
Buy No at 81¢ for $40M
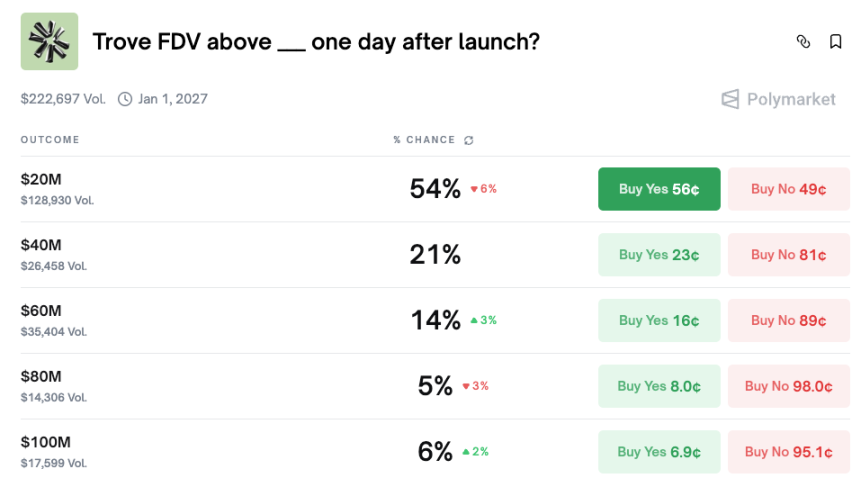(788, 255)
